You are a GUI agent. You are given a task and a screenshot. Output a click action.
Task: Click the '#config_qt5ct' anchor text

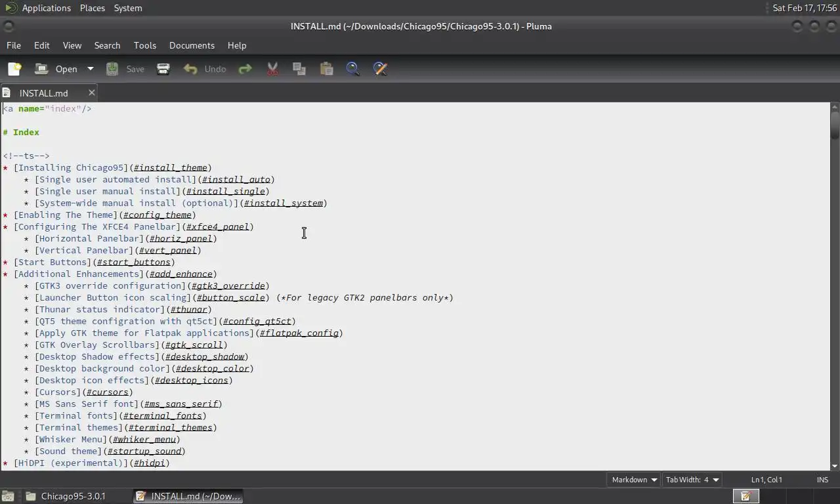[257, 322]
